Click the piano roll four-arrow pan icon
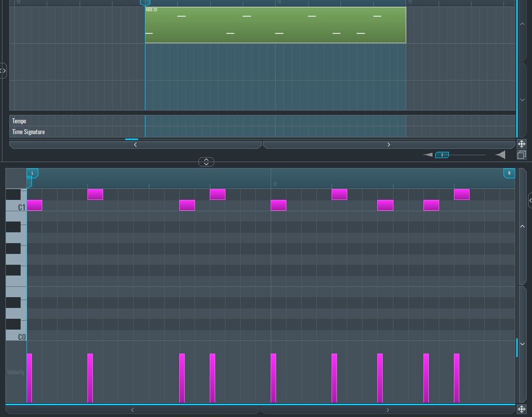Image resolution: width=532 pixels, height=417 pixels. (522, 409)
